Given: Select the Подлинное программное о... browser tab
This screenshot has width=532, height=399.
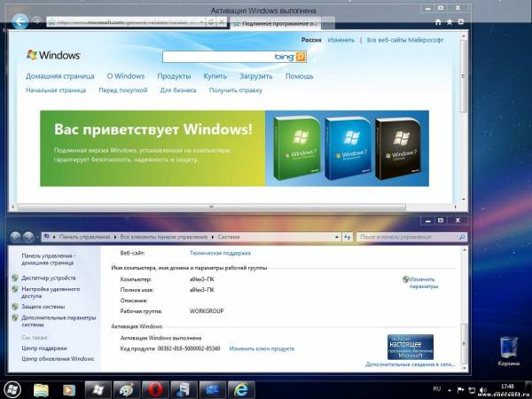Looking at the screenshot, I should [x=276, y=23].
